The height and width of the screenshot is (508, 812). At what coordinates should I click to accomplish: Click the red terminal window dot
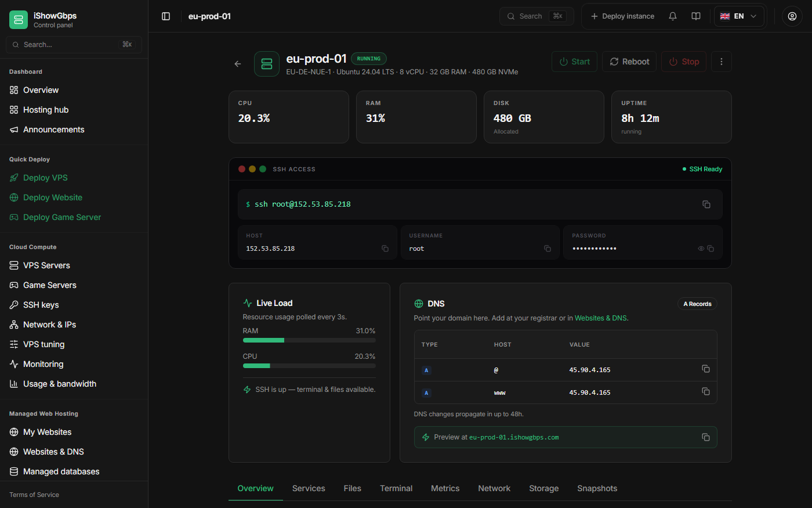click(242, 169)
